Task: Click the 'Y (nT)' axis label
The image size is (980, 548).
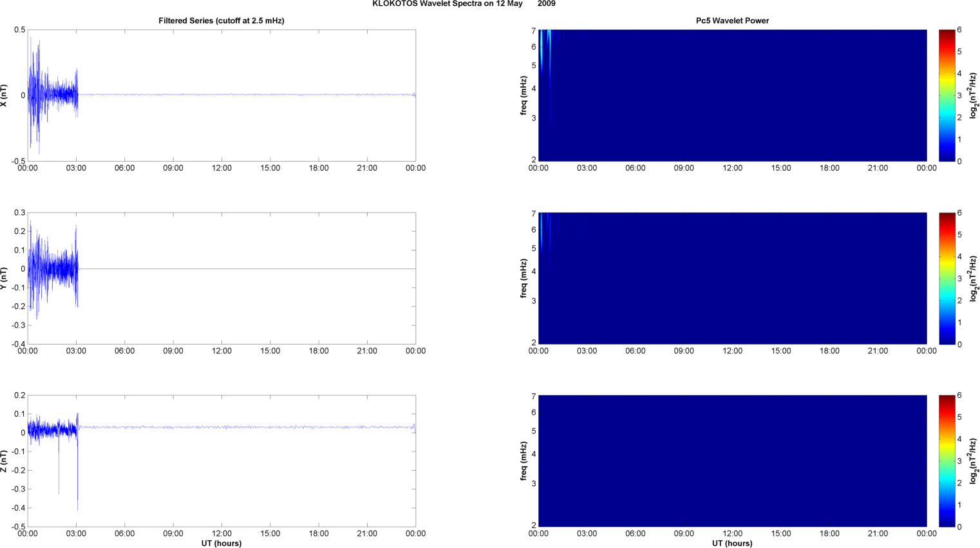Action: pos(5,278)
